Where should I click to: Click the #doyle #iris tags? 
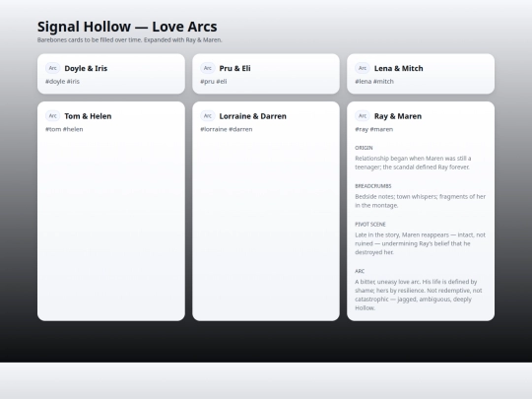click(x=62, y=82)
